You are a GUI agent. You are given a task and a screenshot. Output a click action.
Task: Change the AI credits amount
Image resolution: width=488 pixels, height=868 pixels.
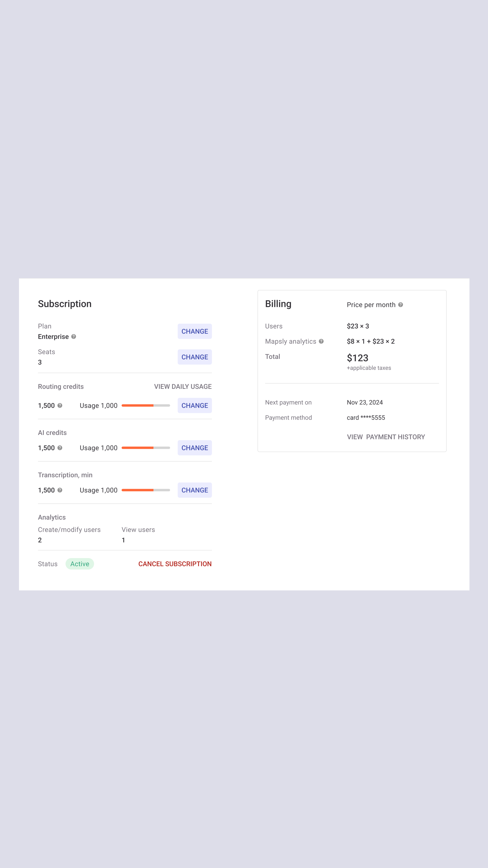[195, 448]
